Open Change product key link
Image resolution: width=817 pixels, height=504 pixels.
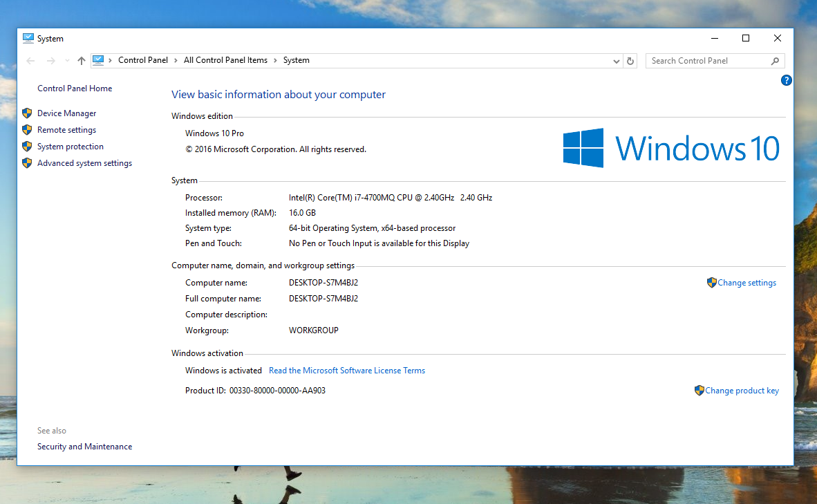[742, 391]
